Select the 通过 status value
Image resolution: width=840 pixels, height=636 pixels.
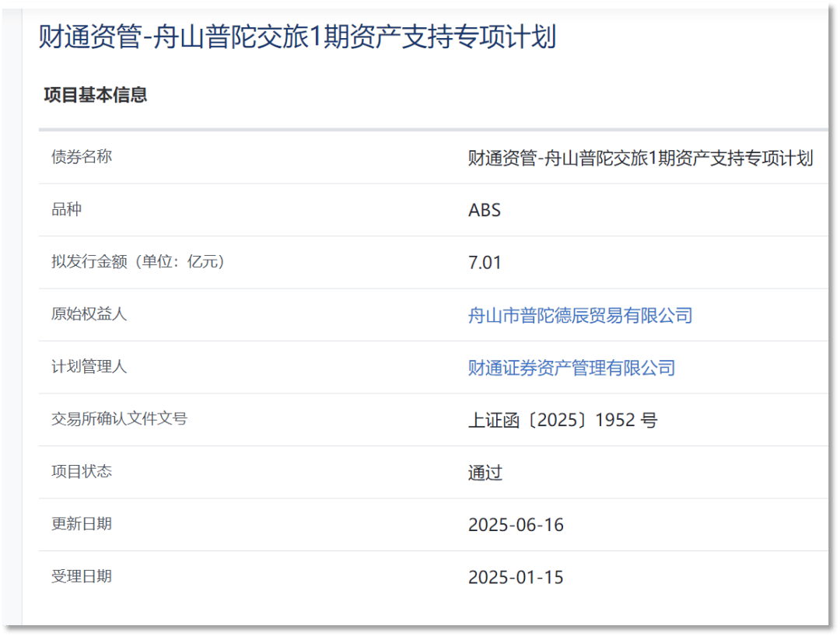pos(485,473)
